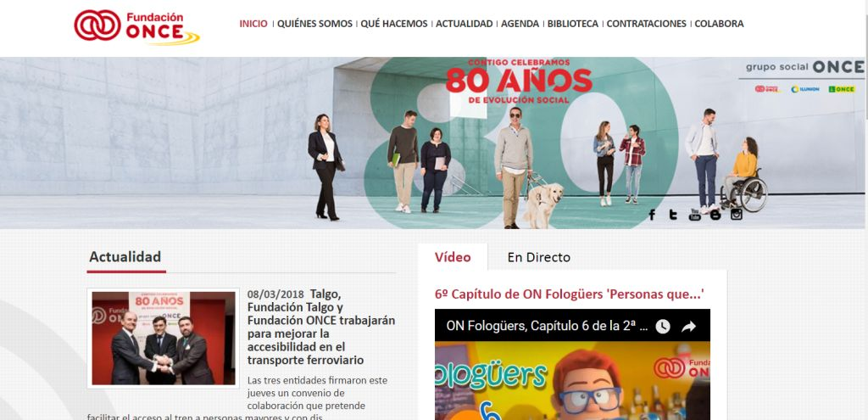Open the AGENDA menu
The image size is (868, 420).
pyautogui.click(x=520, y=24)
